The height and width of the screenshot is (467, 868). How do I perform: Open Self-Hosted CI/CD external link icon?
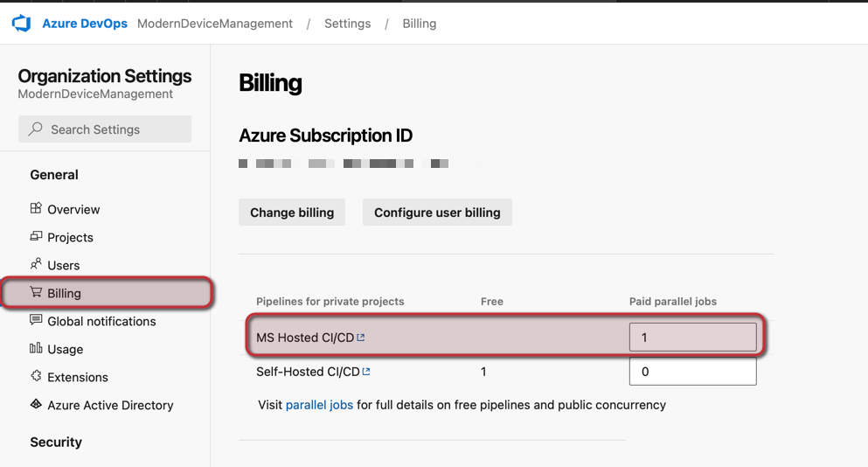point(366,372)
